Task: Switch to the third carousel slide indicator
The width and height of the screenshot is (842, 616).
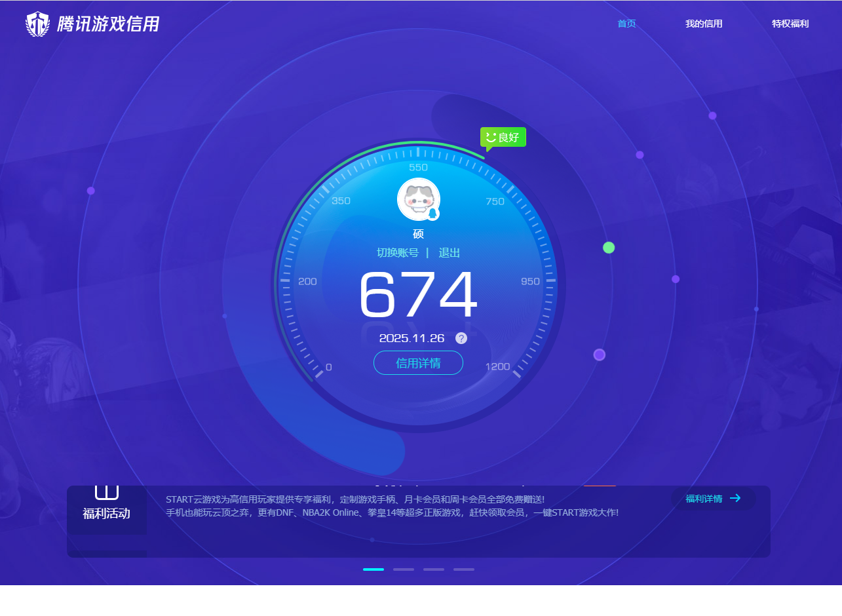Action: click(x=434, y=569)
